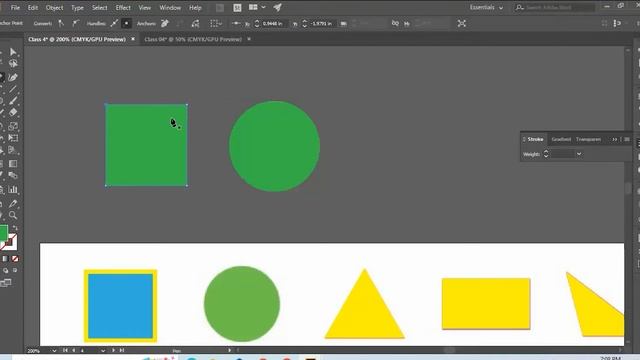The image size is (640, 360).
Task: Click convert anchor point to smooth icon
Action: pyautogui.click(x=75, y=24)
